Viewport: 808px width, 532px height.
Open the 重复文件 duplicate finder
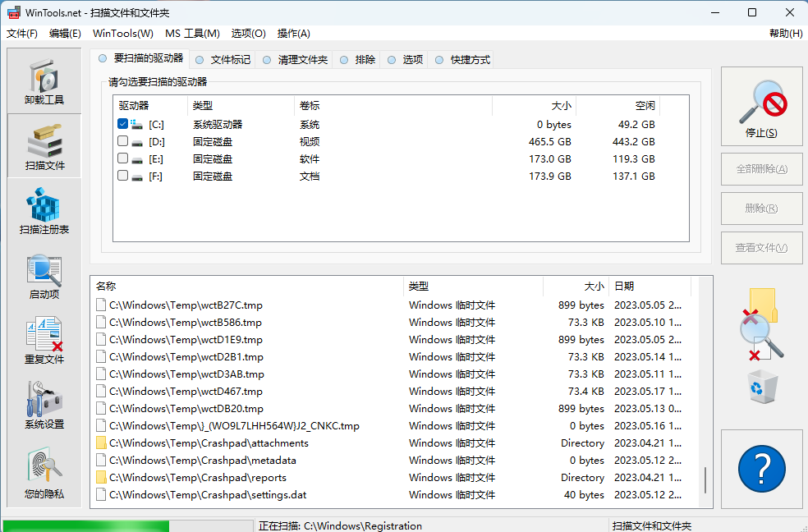(44, 341)
